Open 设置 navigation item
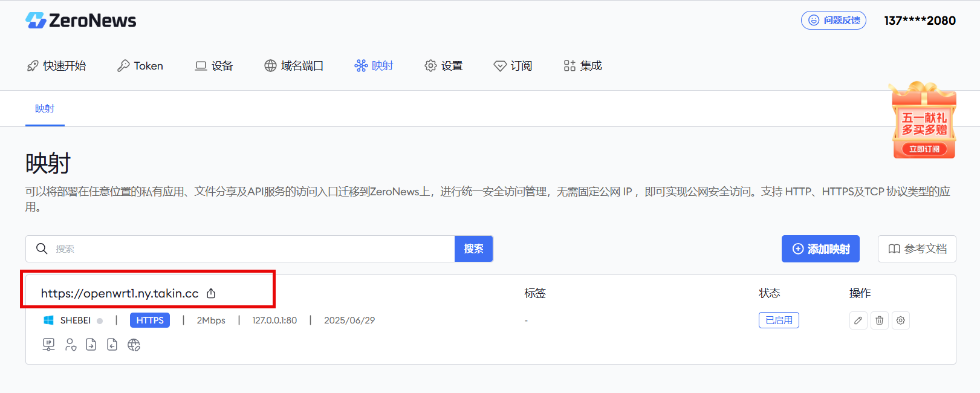 [444, 66]
